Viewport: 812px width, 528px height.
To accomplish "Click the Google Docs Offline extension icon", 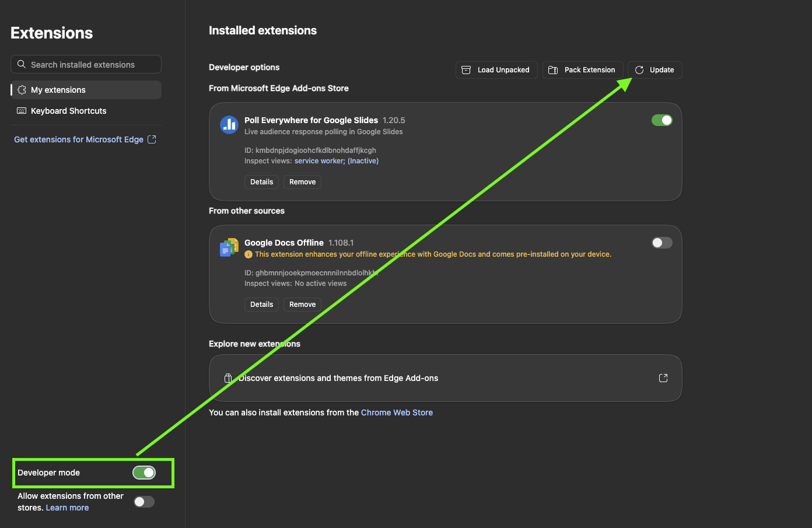I will [x=229, y=247].
